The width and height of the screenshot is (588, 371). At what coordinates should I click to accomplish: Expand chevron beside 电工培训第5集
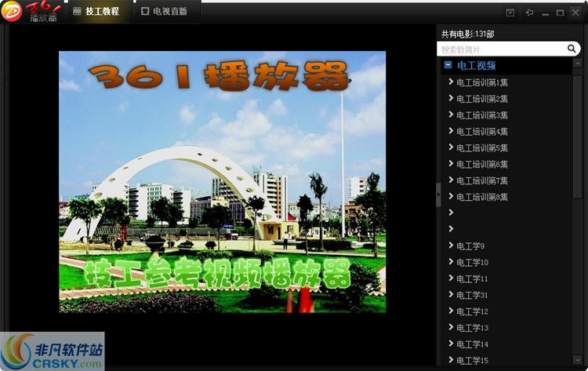[451, 147]
